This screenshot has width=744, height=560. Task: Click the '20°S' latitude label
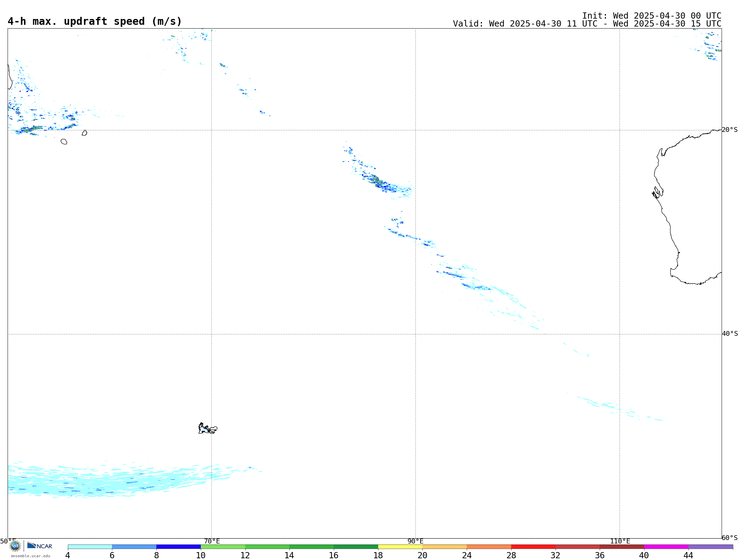[x=730, y=130]
